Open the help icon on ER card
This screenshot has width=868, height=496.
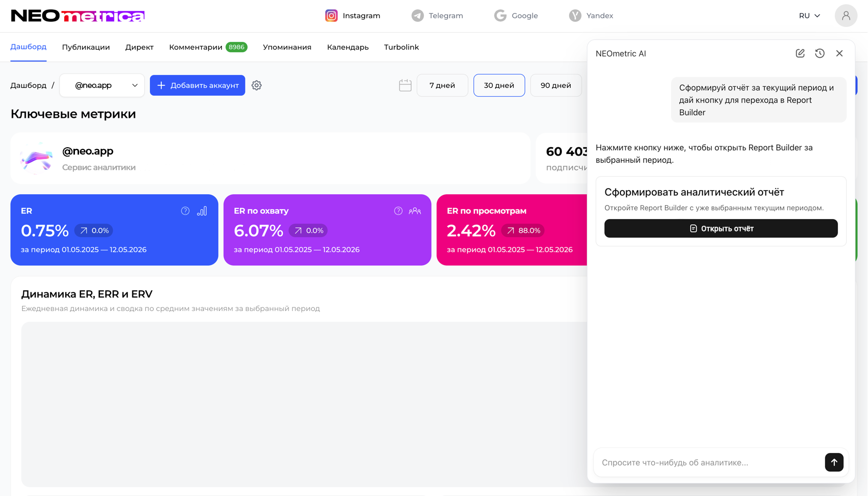(x=185, y=211)
